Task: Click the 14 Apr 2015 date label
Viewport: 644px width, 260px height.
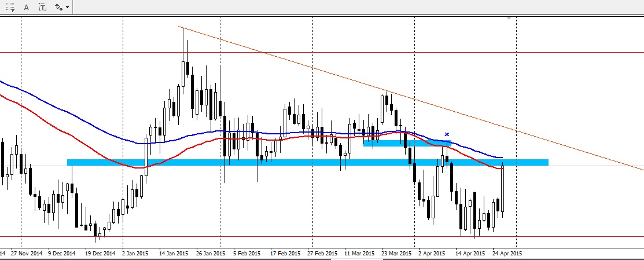Action: pos(470,254)
